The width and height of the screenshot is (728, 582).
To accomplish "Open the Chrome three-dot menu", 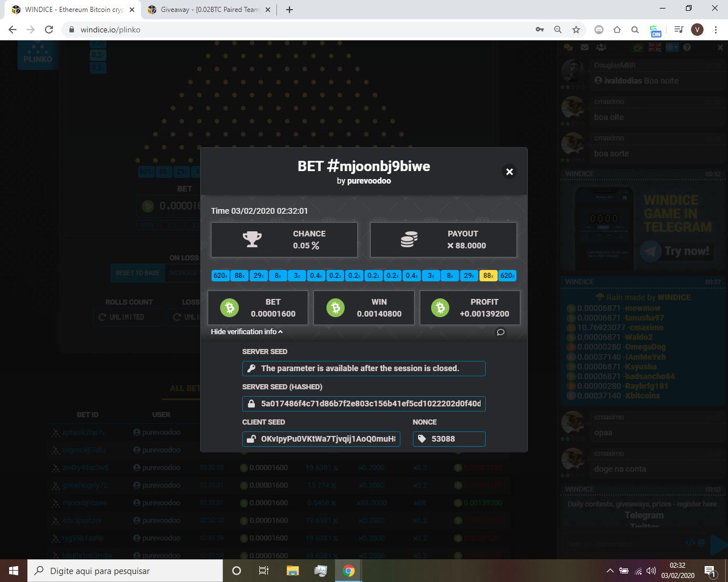I will tap(716, 30).
